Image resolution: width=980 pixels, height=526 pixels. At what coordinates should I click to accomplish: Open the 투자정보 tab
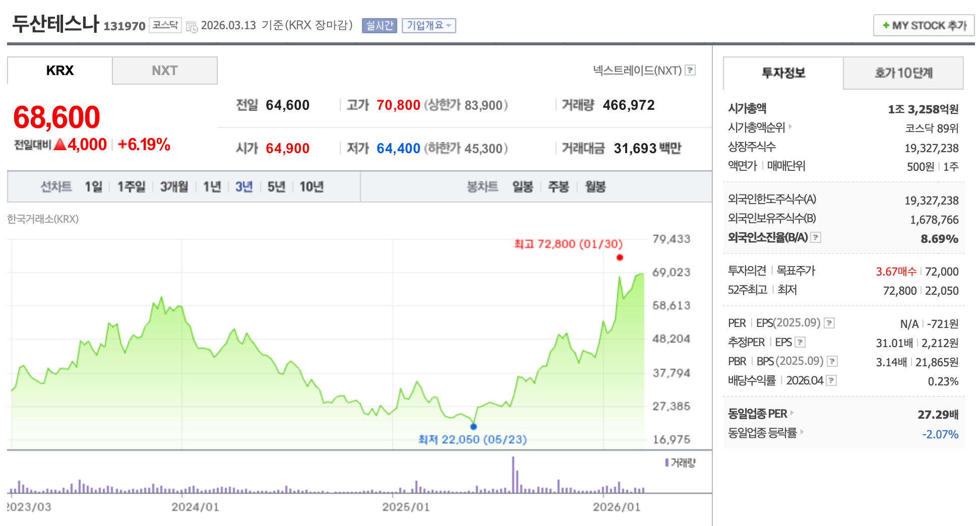click(x=783, y=73)
